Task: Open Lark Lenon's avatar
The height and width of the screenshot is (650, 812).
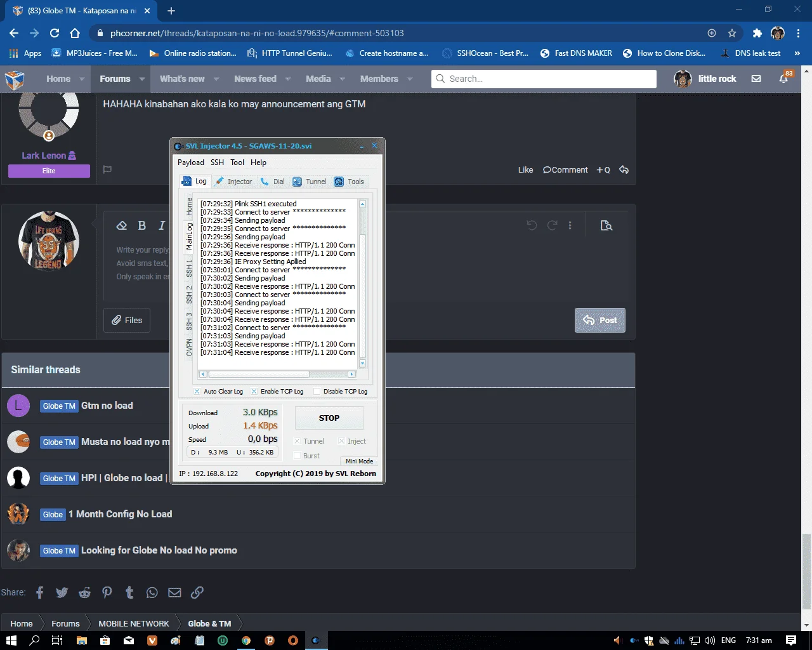Action: click(49, 116)
